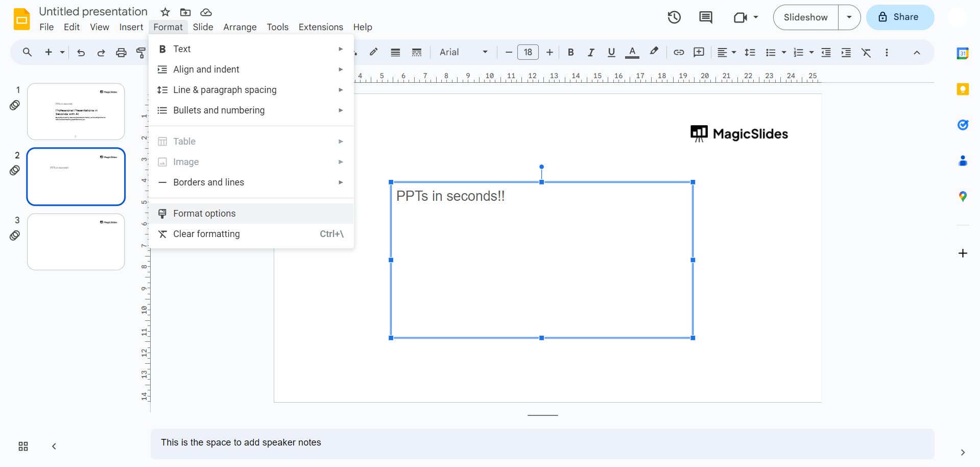Screen dimensions: 980x467
Task: Click the clear formatting toolbar icon
Action: pos(866,52)
